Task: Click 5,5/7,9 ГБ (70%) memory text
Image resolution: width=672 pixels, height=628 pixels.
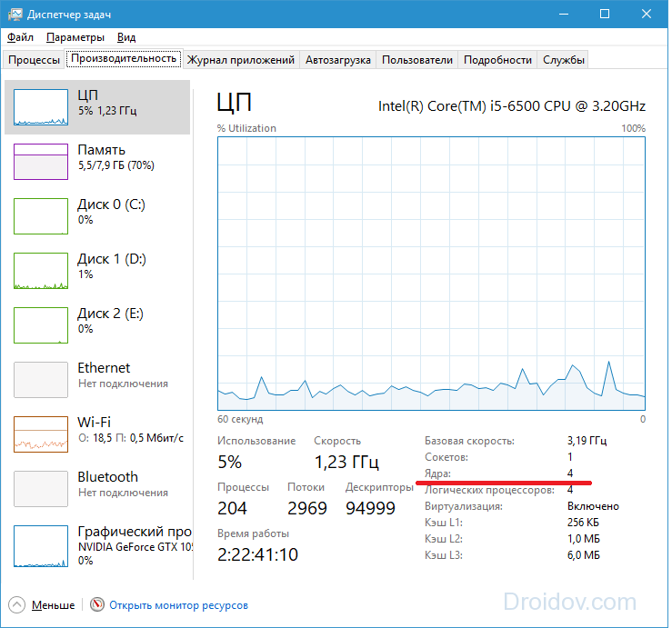Action: (x=116, y=164)
